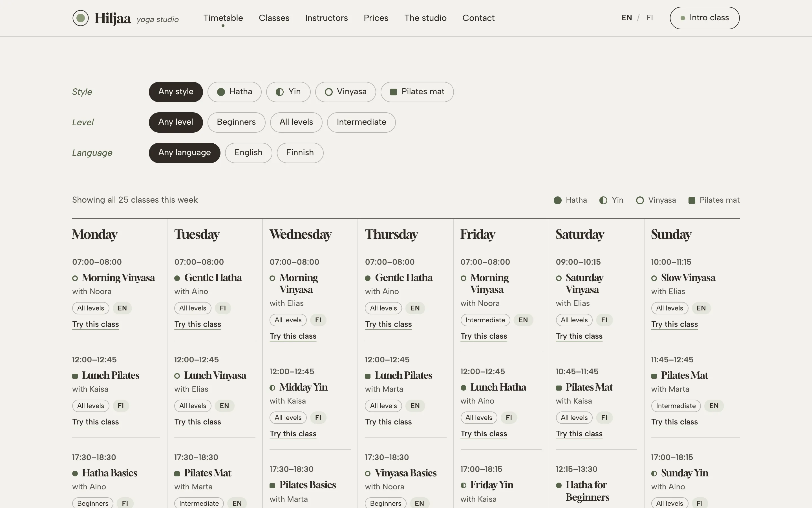Try this class under Monday Morning Vinyasa
The width and height of the screenshot is (812, 508).
pyautogui.click(x=96, y=325)
